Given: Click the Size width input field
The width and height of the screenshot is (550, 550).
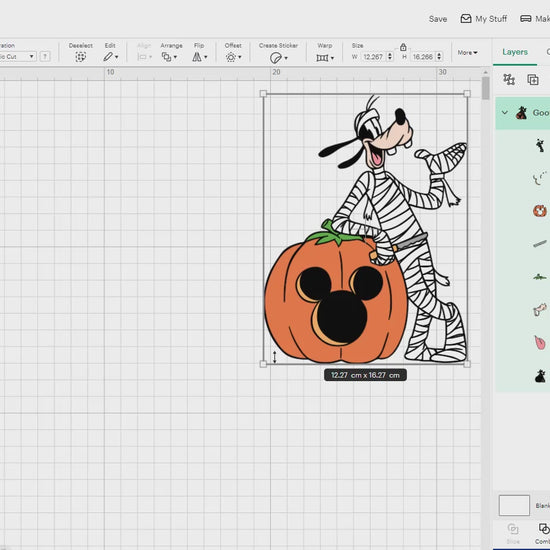Looking at the screenshot, I should click(373, 57).
